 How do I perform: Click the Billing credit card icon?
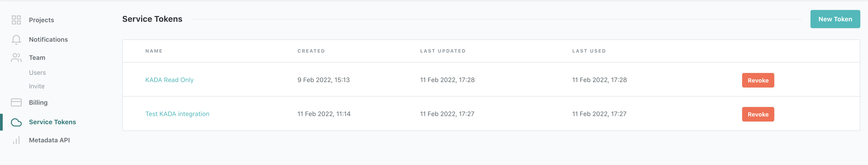click(16, 103)
